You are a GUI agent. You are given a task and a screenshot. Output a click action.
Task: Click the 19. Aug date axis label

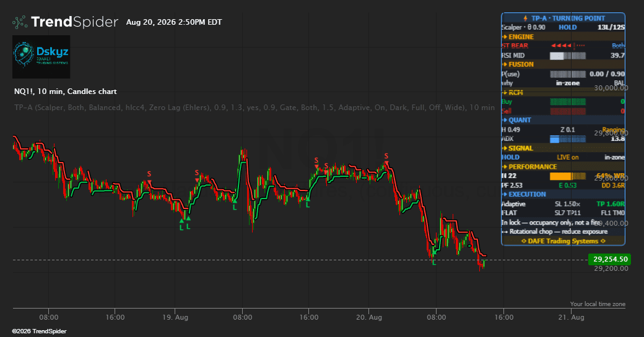[175, 317]
